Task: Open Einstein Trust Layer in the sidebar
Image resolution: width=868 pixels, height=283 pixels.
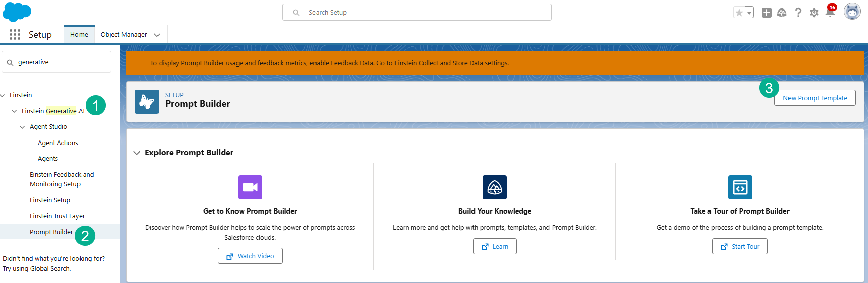Action: [57, 216]
